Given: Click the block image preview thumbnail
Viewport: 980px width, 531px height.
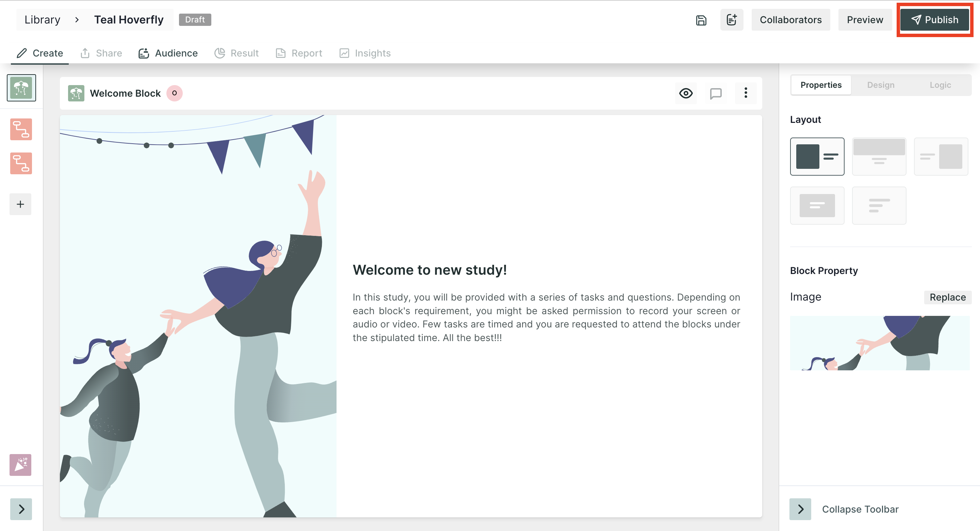Looking at the screenshot, I should point(880,343).
